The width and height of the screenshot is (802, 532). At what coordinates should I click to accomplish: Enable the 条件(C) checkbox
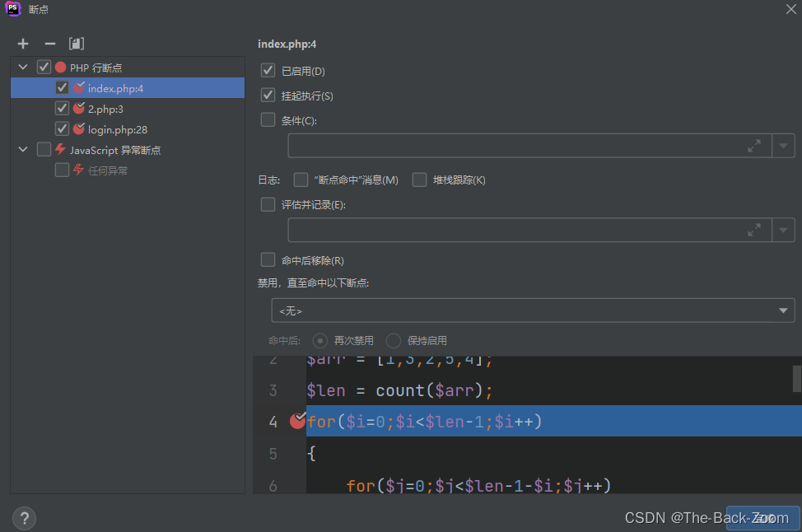[268, 119]
